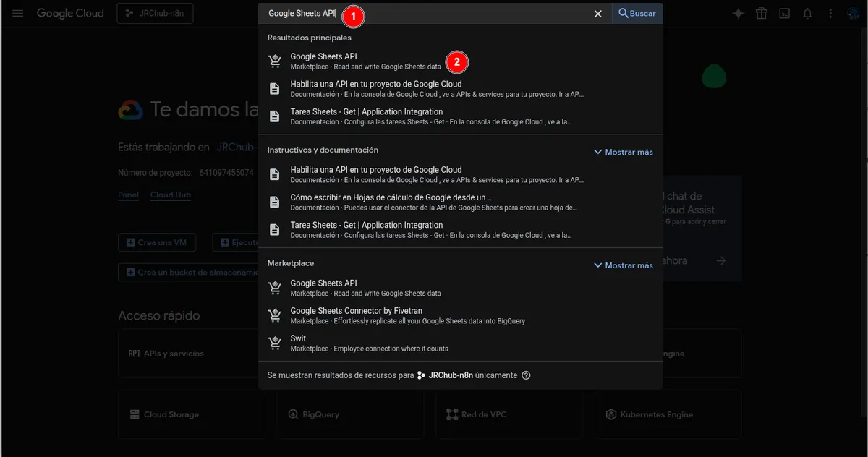Open Kubernetes Engine quick access card
The image size is (868, 457).
tap(669, 414)
